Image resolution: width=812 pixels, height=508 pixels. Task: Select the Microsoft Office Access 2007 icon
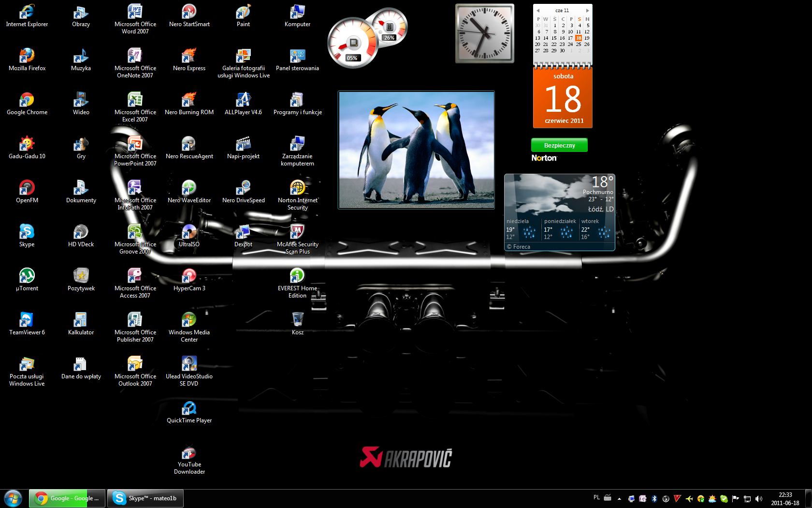click(x=135, y=284)
